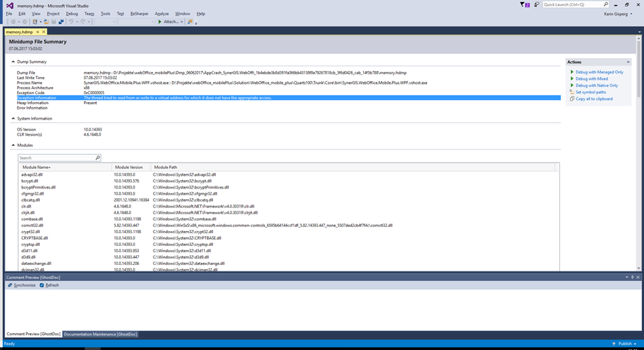
Task: Open the ReSharper menu
Action: (x=139, y=14)
